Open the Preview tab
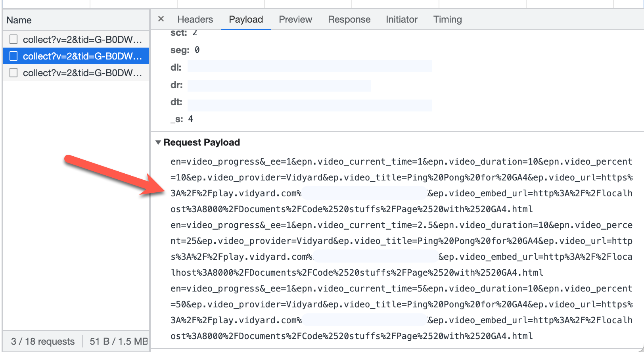Screen dimensions: 644x353 [295, 19]
